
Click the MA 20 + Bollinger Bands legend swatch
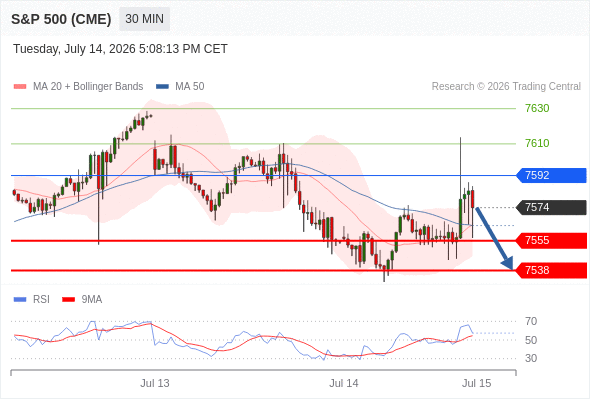coord(20,87)
